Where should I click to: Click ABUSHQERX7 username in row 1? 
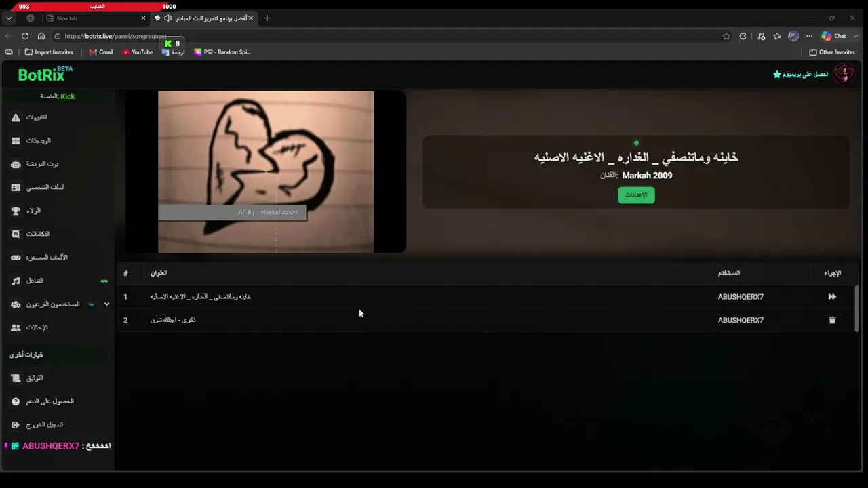click(741, 297)
